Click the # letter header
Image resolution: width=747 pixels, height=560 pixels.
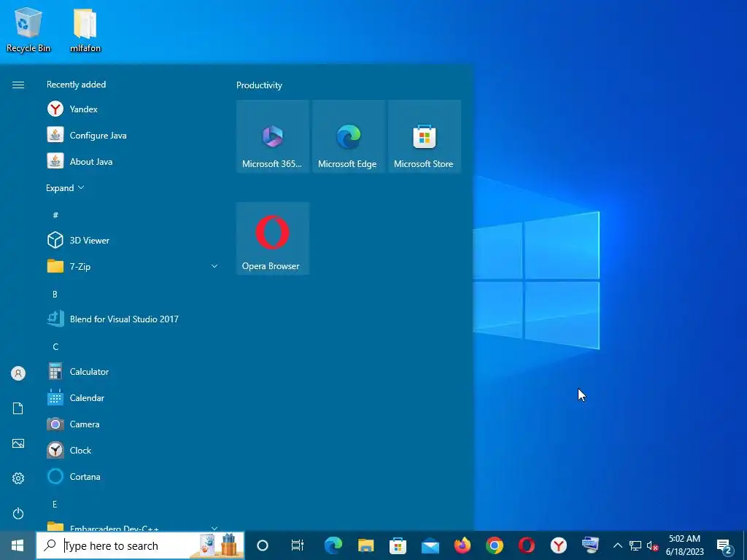55,215
